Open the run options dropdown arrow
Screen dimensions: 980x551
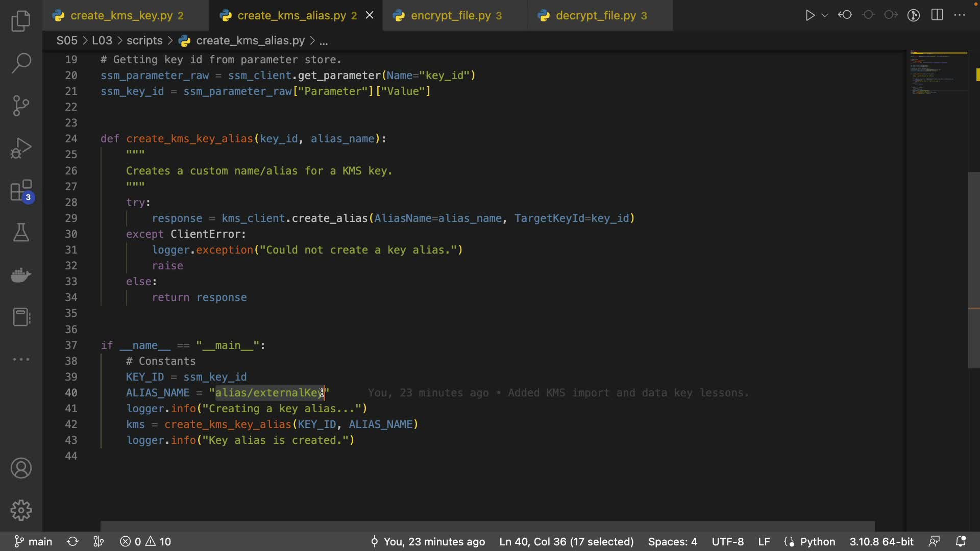(824, 15)
